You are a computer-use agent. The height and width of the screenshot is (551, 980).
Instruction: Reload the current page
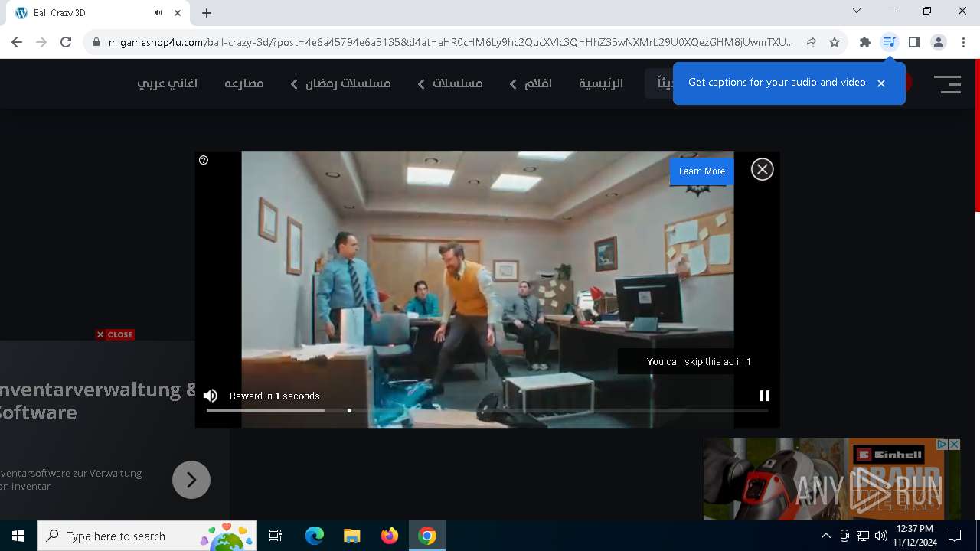66,42
